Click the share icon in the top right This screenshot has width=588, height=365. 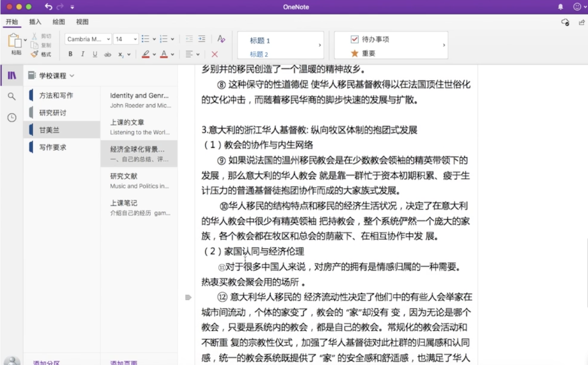581,23
